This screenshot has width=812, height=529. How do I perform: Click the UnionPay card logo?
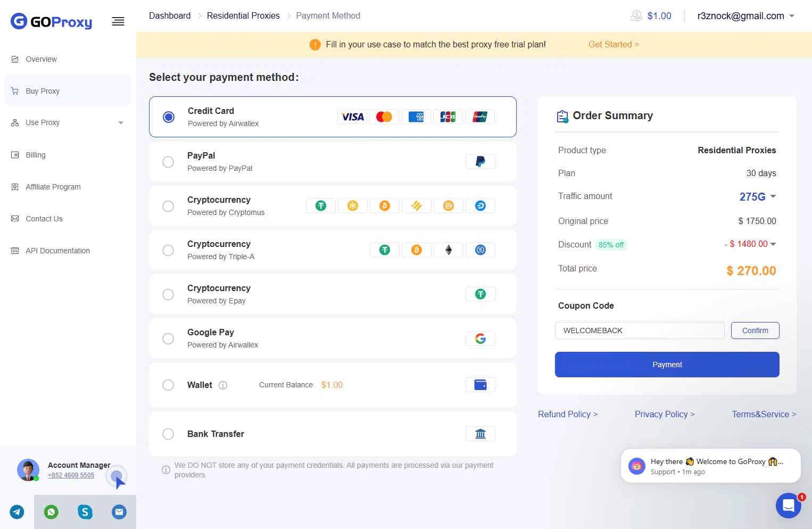[480, 117]
